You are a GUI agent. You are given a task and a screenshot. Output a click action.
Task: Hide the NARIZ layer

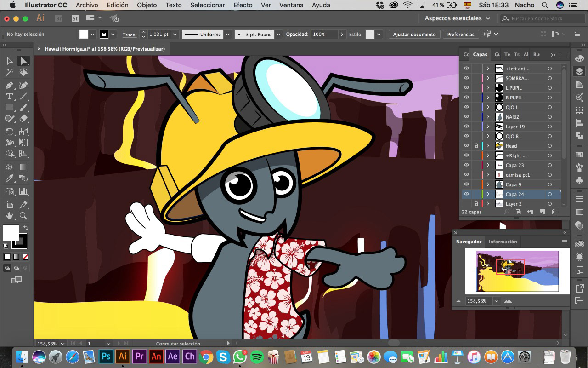point(466,117)
